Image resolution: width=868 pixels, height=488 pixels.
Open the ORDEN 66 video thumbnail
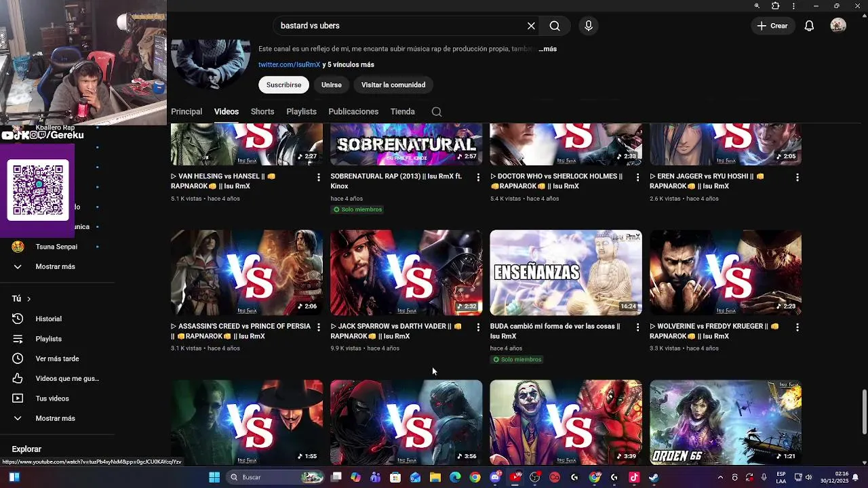[x=726, y=422]
